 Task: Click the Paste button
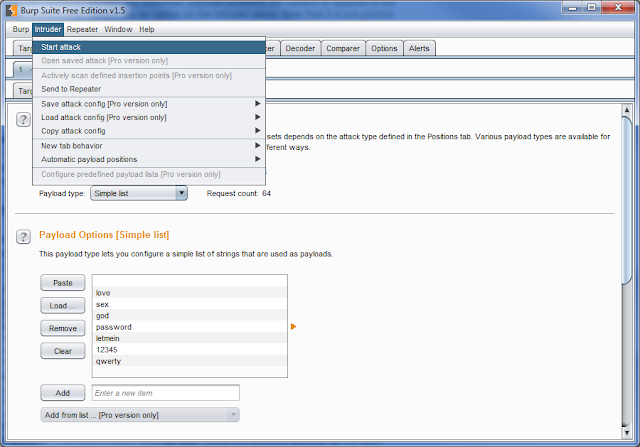pyautogui.click(x=63, y=283)
